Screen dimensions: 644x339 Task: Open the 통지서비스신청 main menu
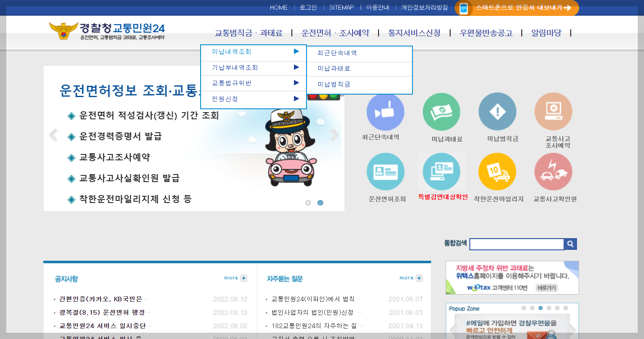pyautogui.click(x=414, y=33)
